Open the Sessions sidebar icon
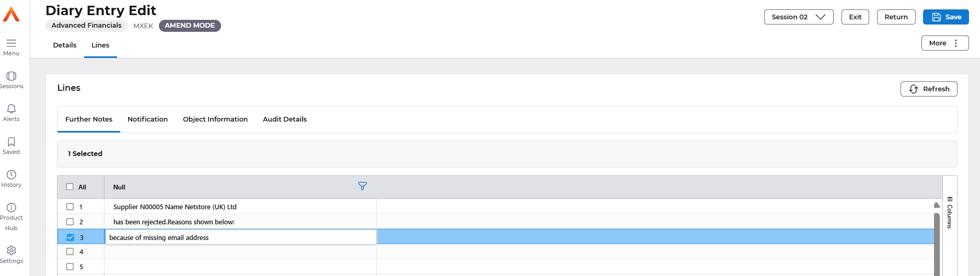Viewport: 980px width, 276px height. [x=11, y=76]
